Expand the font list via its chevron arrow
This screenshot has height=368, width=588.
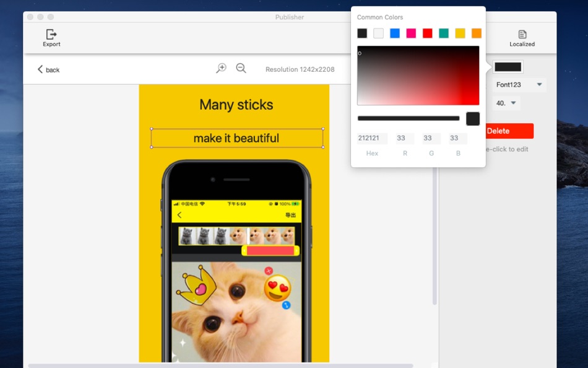point(538,85)
